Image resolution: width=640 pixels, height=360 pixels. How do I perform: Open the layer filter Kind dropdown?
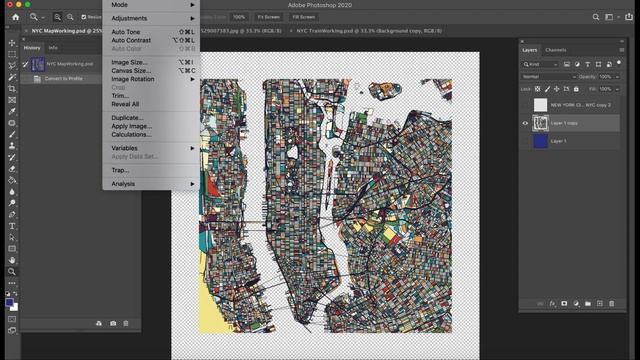tap(540, 64)
